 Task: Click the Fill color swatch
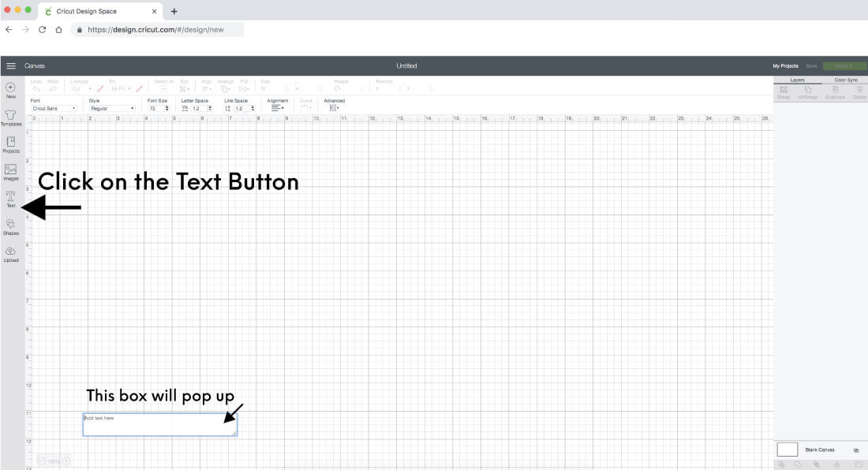tap(140, 88)
